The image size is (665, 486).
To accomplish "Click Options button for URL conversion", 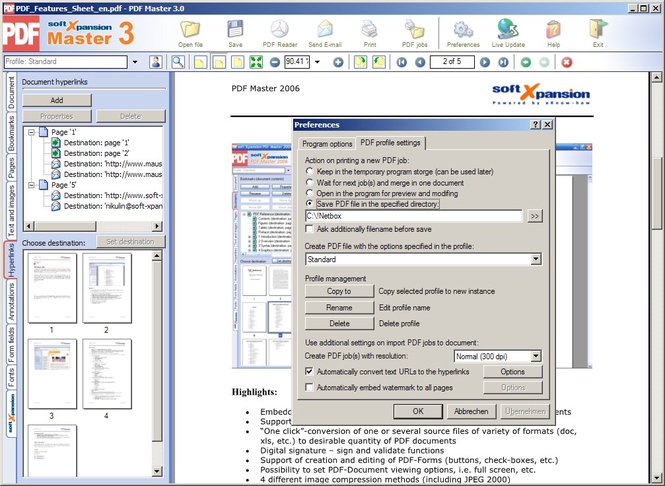I will [x=512, y=371].
